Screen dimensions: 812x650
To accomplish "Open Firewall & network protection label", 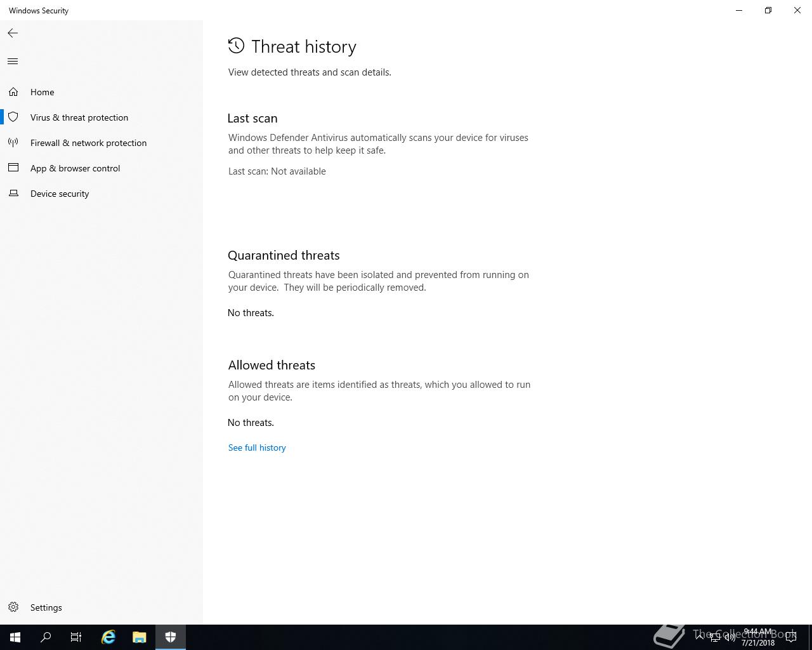I will (88, 143).
